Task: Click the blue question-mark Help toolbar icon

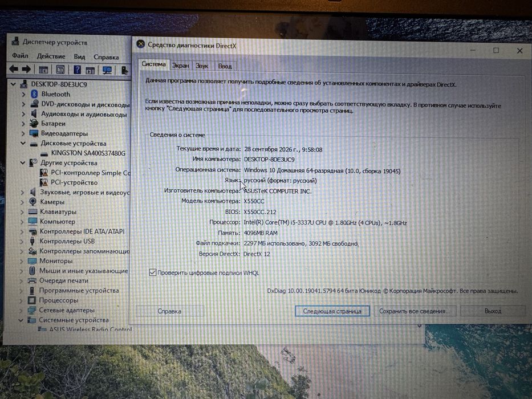Action: 77,70
